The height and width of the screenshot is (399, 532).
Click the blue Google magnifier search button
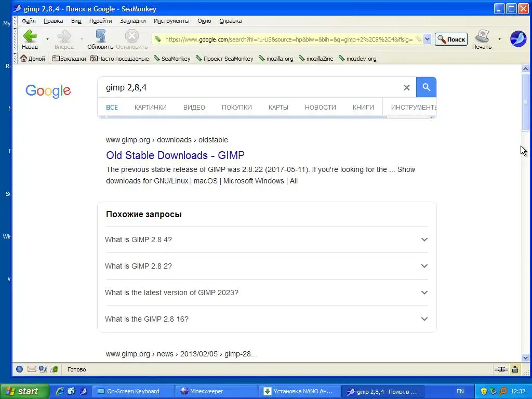click(426, 87)
